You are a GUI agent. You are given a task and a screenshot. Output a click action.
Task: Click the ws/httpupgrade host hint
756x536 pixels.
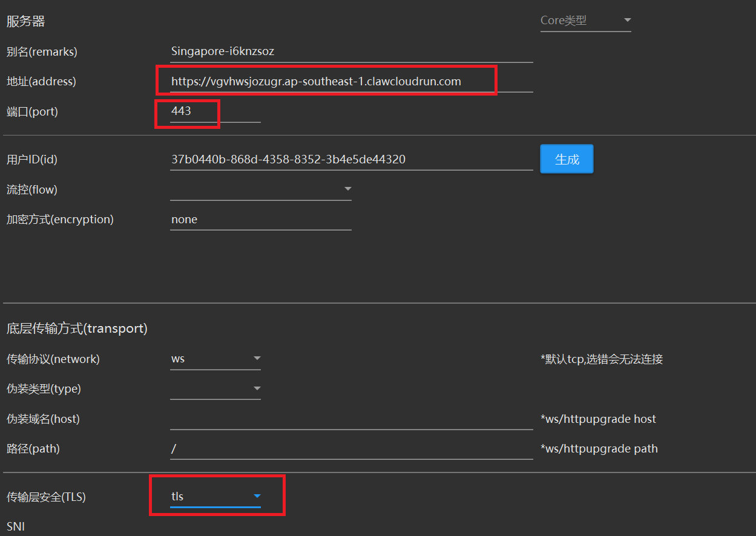(598, 419)
